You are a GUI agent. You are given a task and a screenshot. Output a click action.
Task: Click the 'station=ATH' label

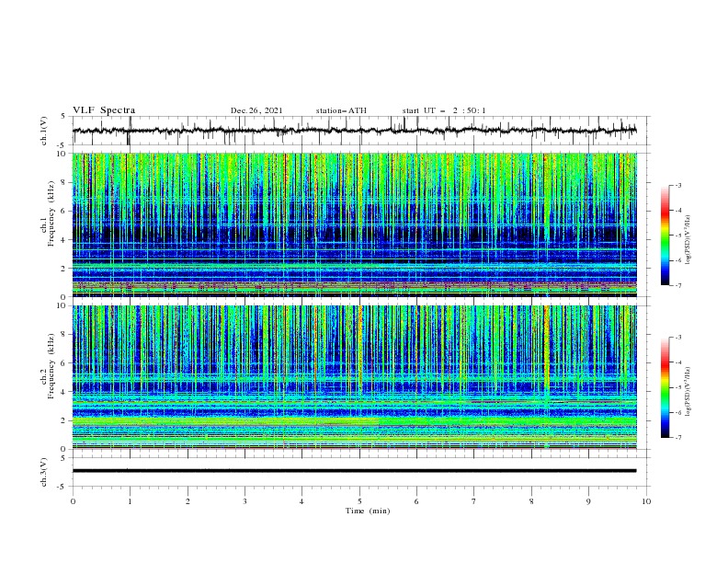(x=341, y=110)
